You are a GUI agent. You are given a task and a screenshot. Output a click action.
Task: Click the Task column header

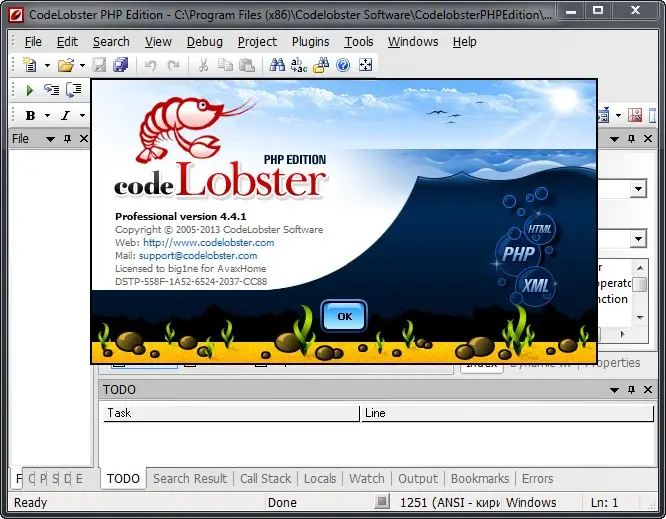point(231,413)
